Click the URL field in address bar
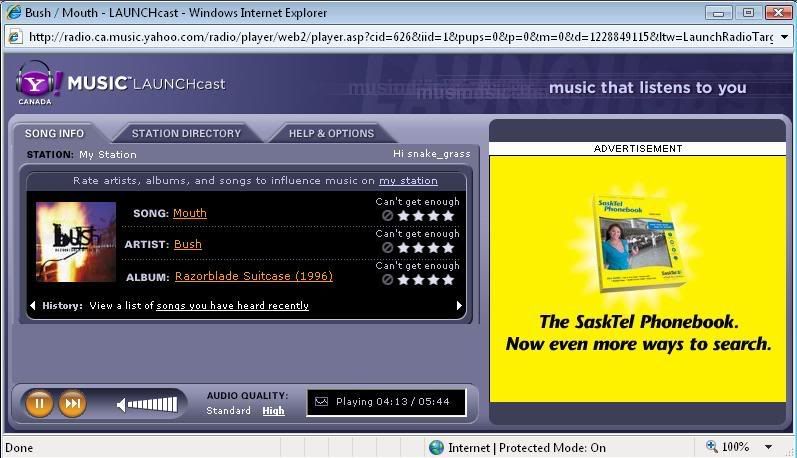This screenshot has width=797, height=458. [401, 37]
